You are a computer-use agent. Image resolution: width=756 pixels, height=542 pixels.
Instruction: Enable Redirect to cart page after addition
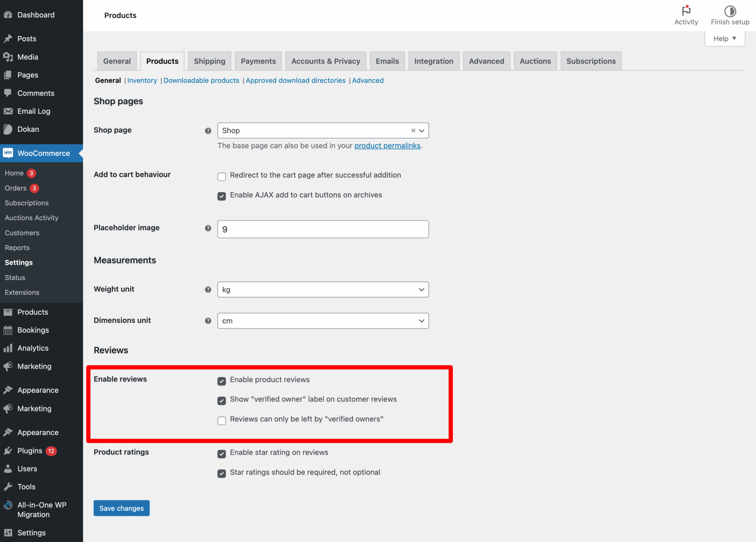(222, 176)
